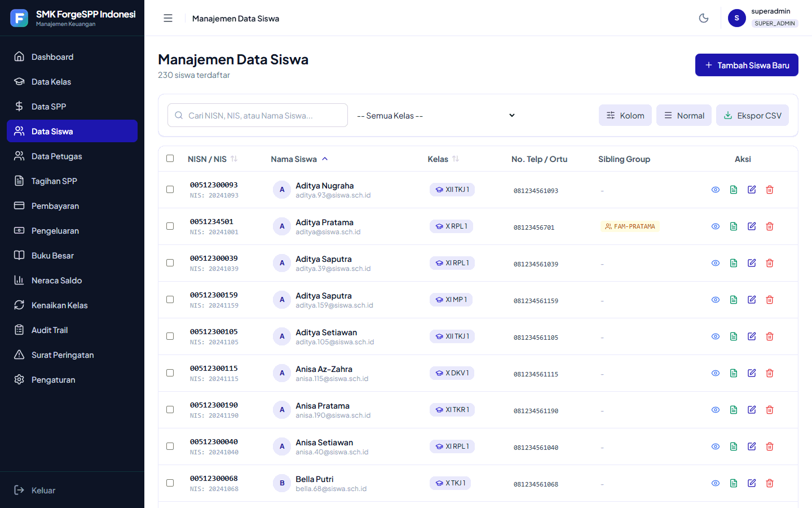The image size is (812, 508).
Task: Select checkbox for Anisa Az-Zahra row
Action: tap(170, 373)
